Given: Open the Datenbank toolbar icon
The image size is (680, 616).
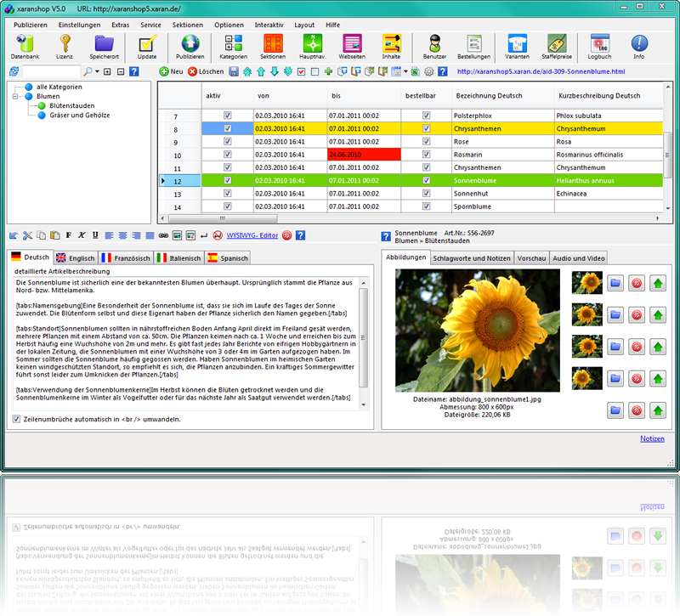Looking at the screenshot, I should 25,47.
